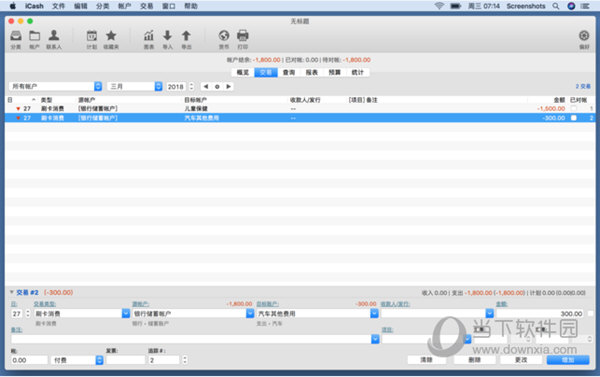The image size is (600, 377).
Task: Open the 分类 (categories) toolbar icon
Action: 16,36
